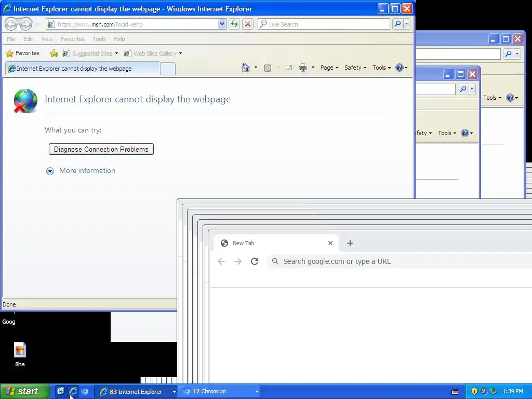Open the View menu
Image resolution: width=532 pixels, height=399 pixels.
coord(47,39)
